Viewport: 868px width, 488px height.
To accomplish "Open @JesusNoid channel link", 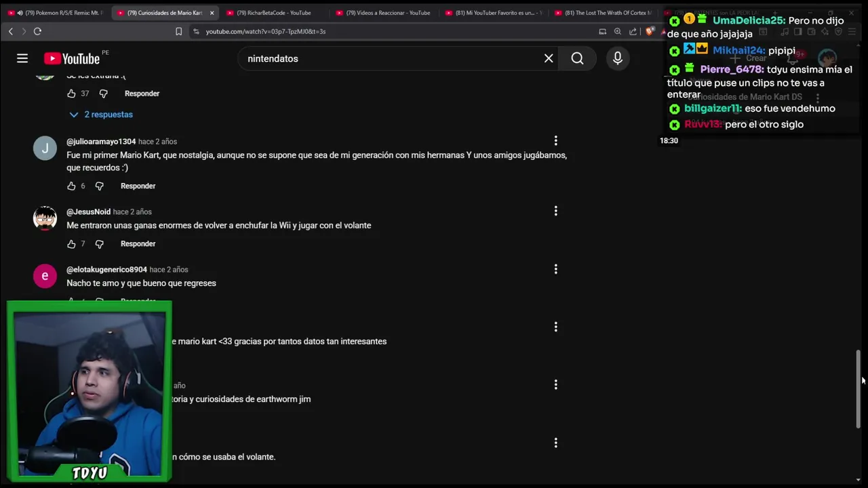I will pos(88,212).
